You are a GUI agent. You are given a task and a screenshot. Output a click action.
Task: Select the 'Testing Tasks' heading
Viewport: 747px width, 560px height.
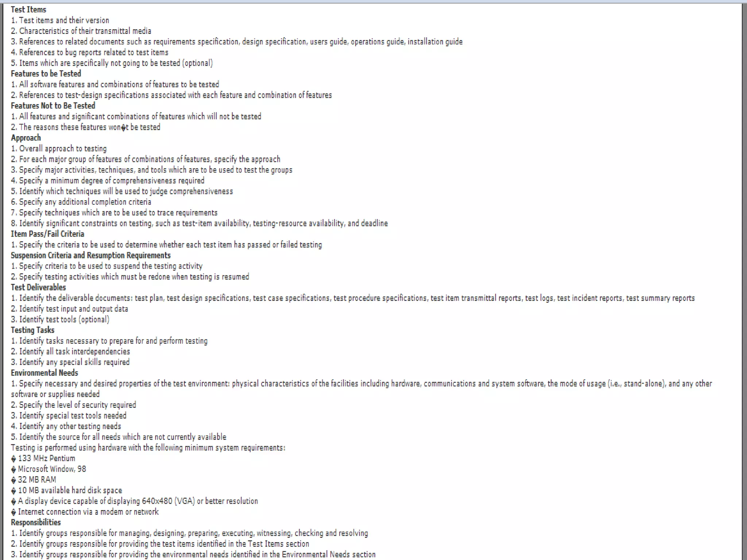(x=32, y=330)
